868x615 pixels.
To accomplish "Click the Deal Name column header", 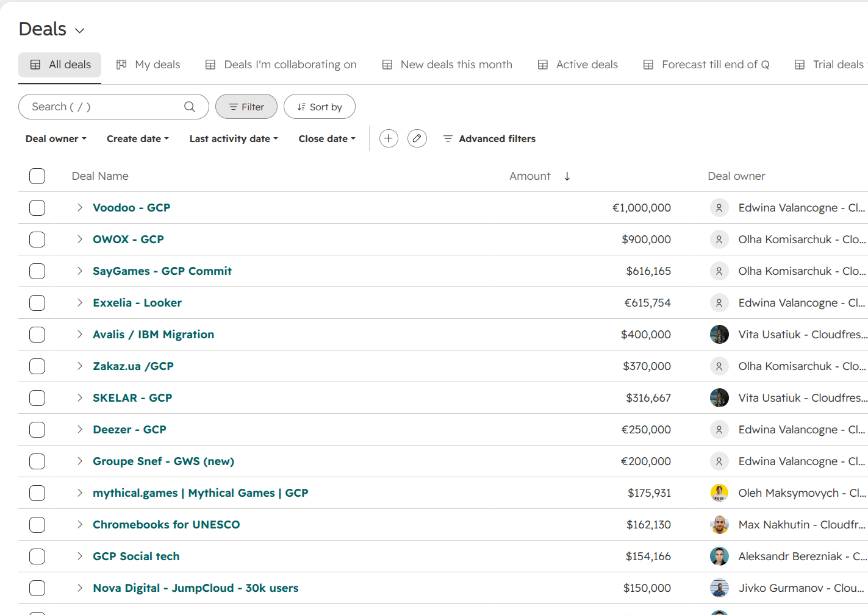I will [x=100, y=176].
